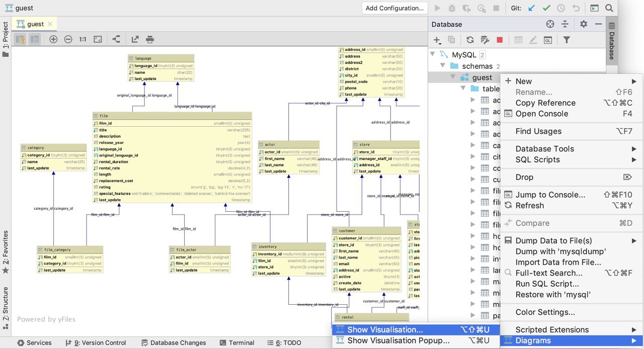
Task: Click red stop disconnect icon
Action: 500,40
